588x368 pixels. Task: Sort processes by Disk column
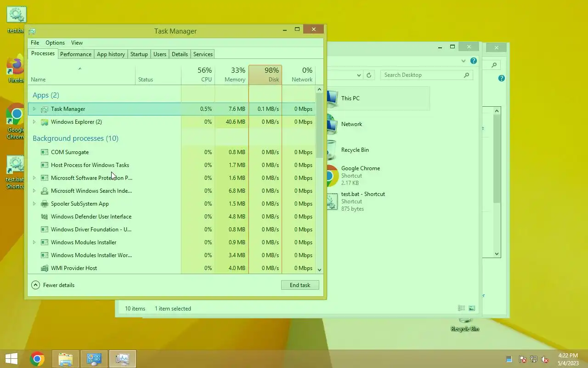(266, 75)
